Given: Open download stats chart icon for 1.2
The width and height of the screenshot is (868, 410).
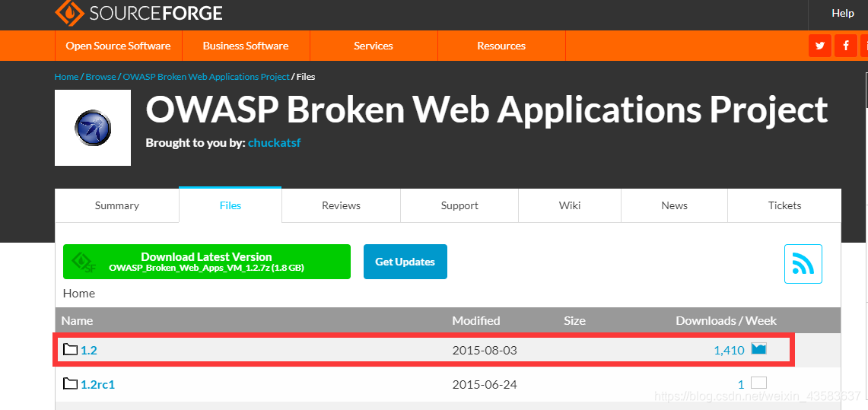Looking at the screenshot, I should [758, 348].
